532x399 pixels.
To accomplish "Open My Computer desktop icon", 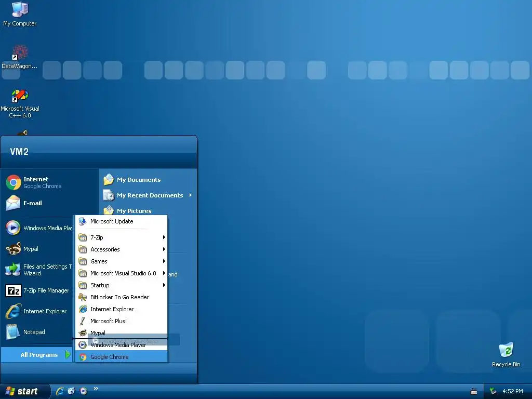I will coord(20,14).
